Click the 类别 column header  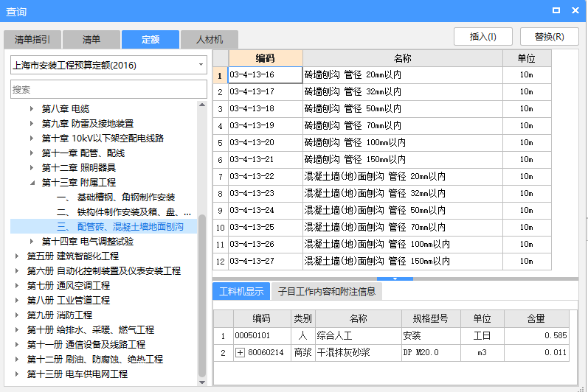point(303,318)
